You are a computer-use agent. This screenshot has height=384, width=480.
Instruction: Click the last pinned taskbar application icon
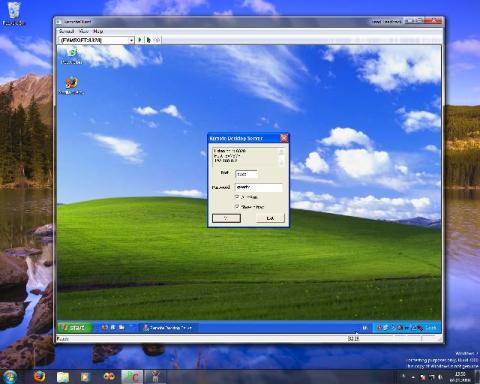[155, 377]
